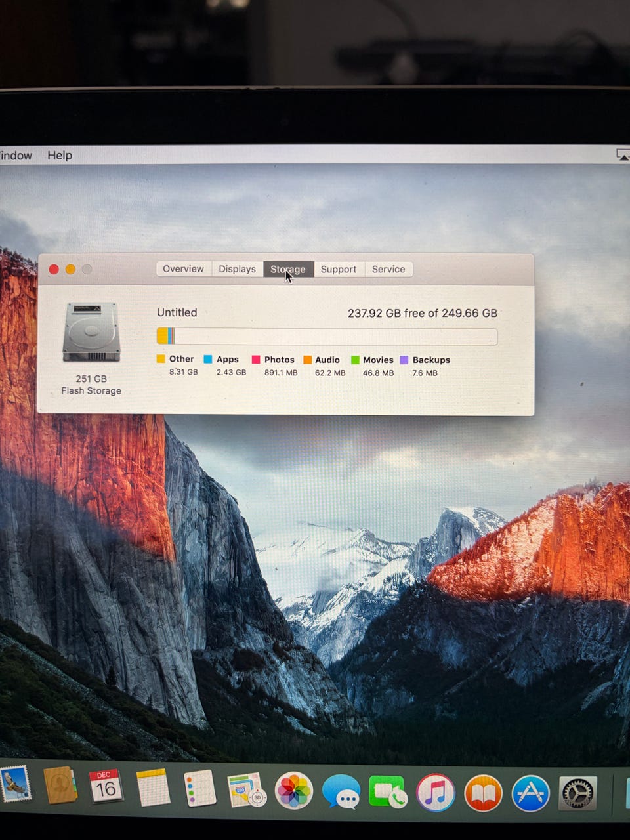The width and height of the screenshot is (630, 840).
Task: Click the blue Apps color swatch
Action: 208,359
